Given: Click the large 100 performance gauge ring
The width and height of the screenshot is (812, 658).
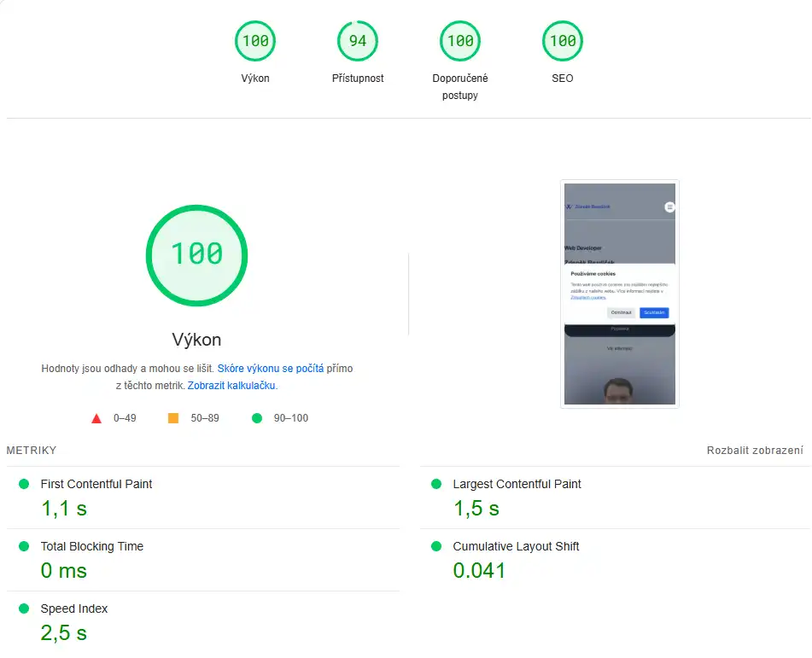Looking at the screenshot, I should [x=197, y=255].
